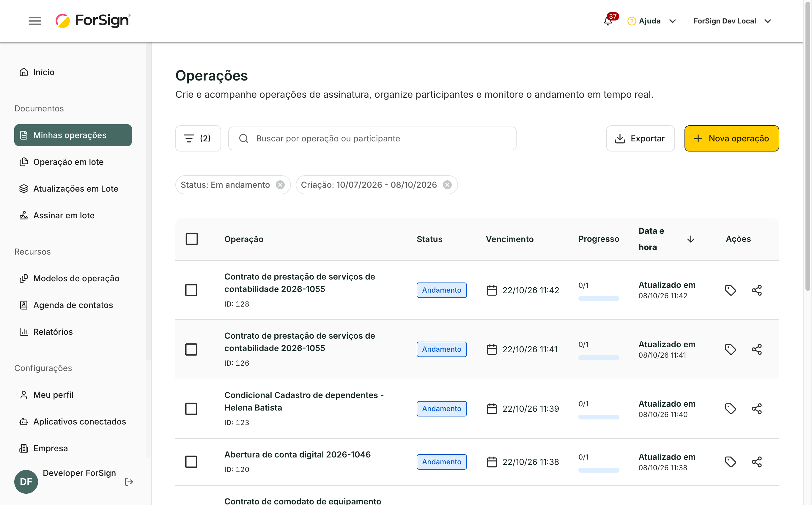The width and height of the screenshot is (812, 505).
Task: Sort by the Data e hora arrow
Action: [x=690, y=239]
